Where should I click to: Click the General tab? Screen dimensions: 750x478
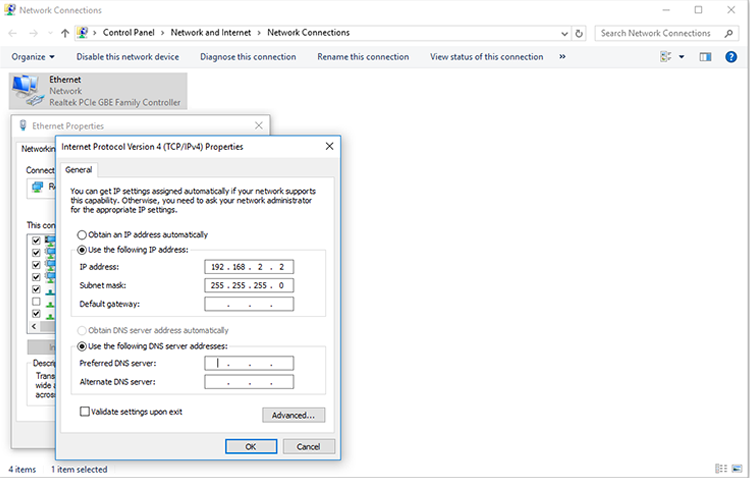[x=79, y=170]
